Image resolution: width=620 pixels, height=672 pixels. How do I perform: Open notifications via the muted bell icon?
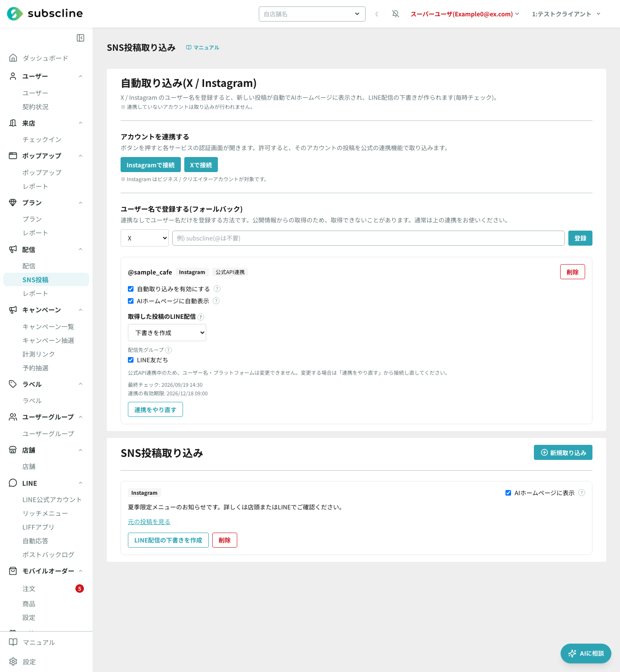point(396,14)
